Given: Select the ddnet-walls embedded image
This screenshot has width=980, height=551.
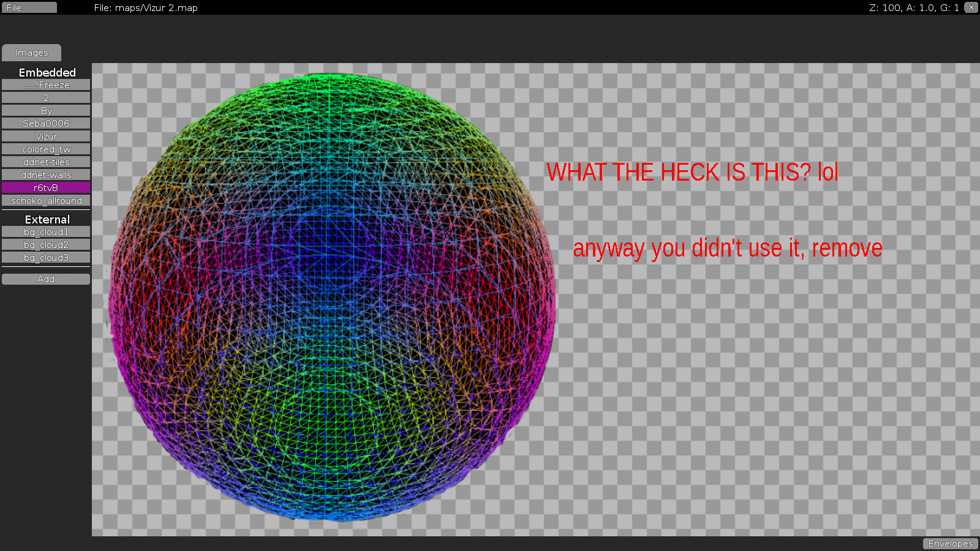Looking at the screenshot, I should [x=45, y=174].
